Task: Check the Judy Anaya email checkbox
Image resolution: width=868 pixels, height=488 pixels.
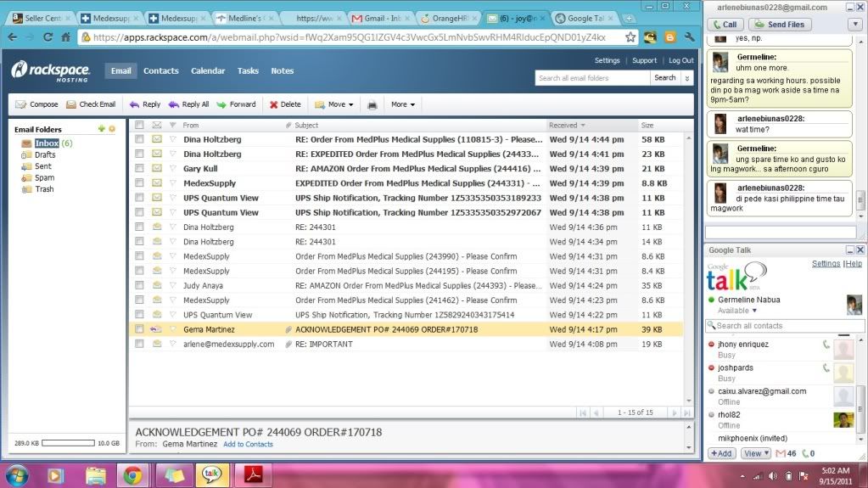Action: pyautogui.click(x=139, y=285)
